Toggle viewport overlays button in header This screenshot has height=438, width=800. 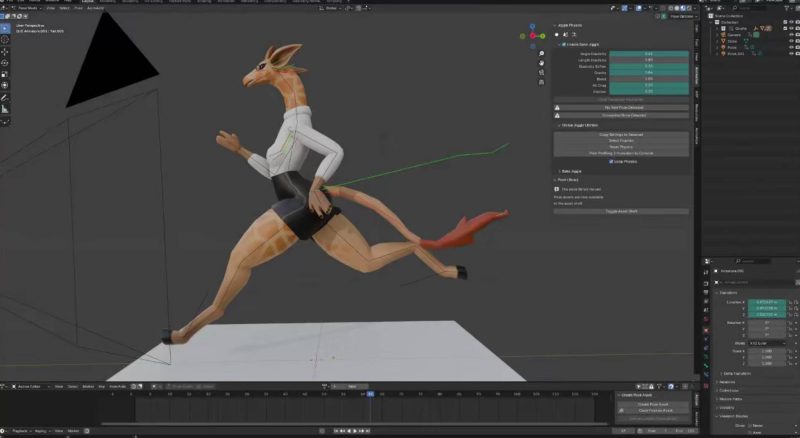click(x=639, y=8)
